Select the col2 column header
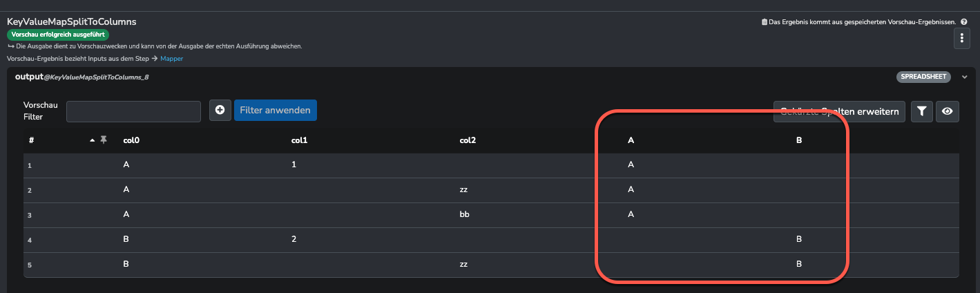Viewport: 980px width, 293px height. [x=468, y=140]
